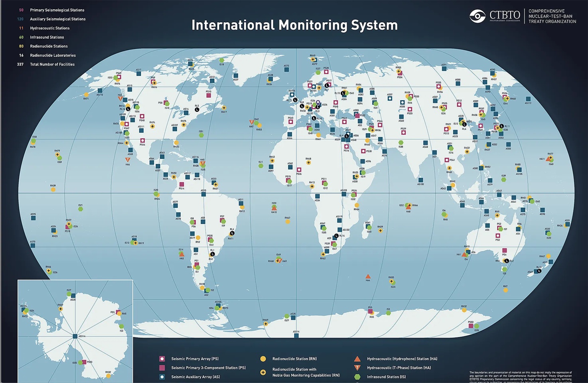Click the yellow Radionuclide Station legend swatch
The height and width of the screenshot is (383, 588).
tap(263, 359)
